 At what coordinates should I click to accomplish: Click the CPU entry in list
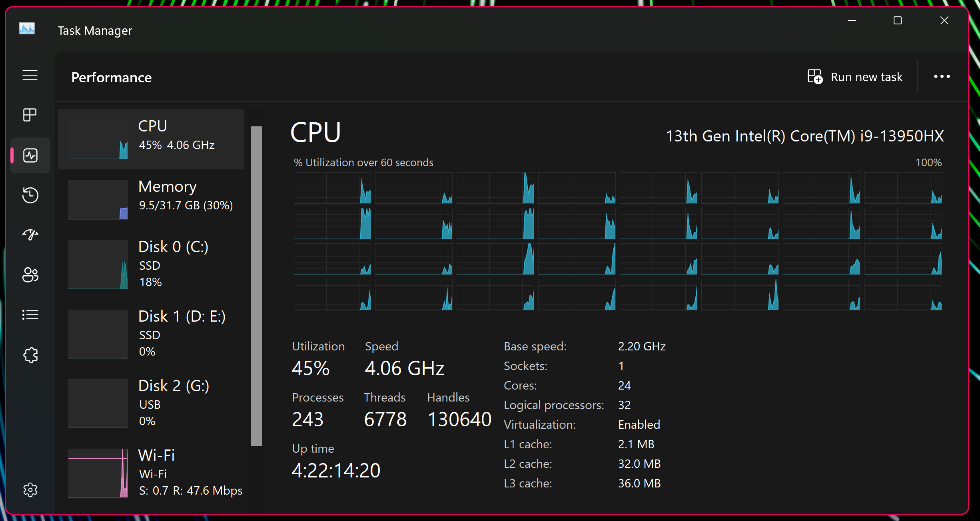[151, 139]
